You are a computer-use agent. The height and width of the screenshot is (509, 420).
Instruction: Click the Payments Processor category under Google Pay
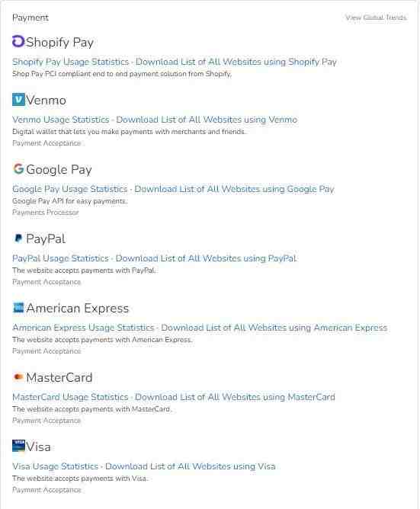pyautogui.click(x=46, y=213)
